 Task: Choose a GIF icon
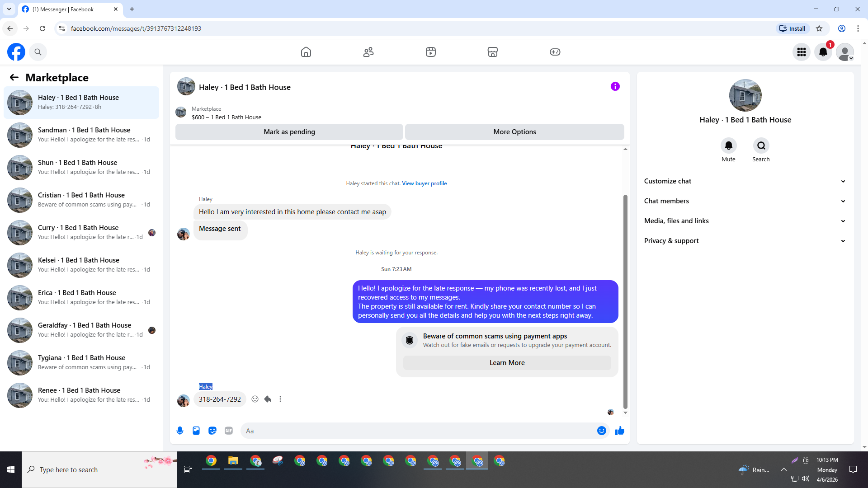coord(229,431)
